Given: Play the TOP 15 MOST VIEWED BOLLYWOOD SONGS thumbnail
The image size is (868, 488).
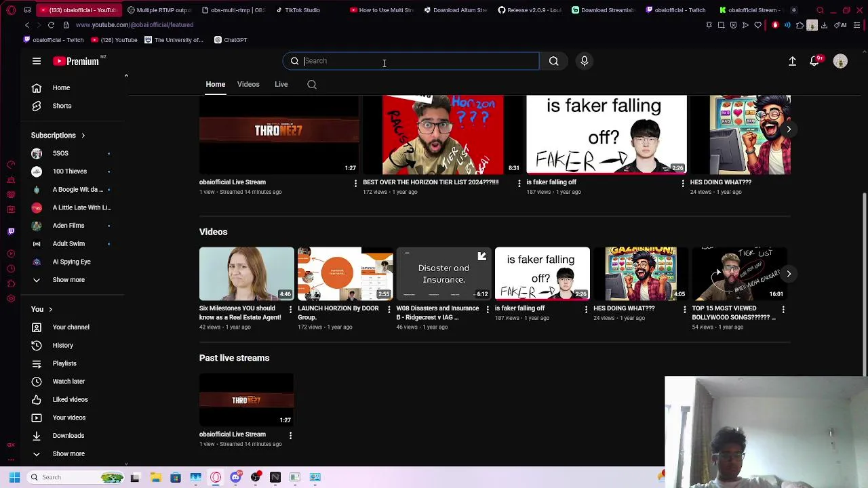Looking at the screenshot, I should click(739, 274).
